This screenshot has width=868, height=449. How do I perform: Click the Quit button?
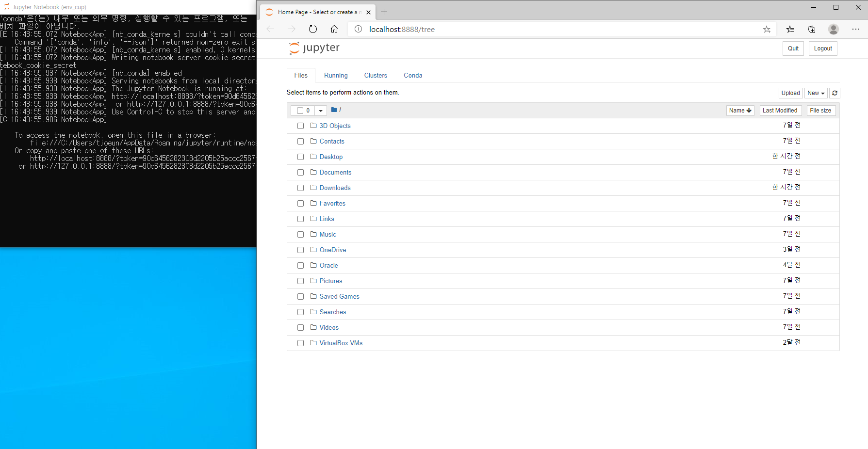[793, 48]
